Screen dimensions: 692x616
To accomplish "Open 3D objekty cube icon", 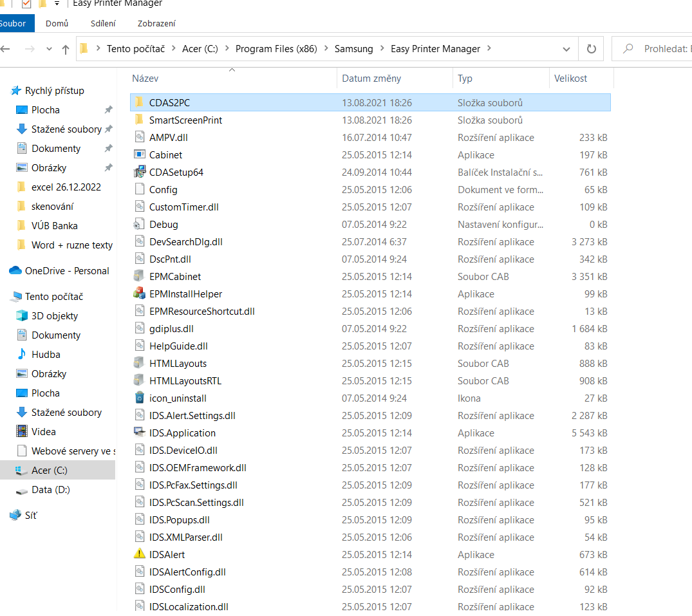I will coord(22,315).
